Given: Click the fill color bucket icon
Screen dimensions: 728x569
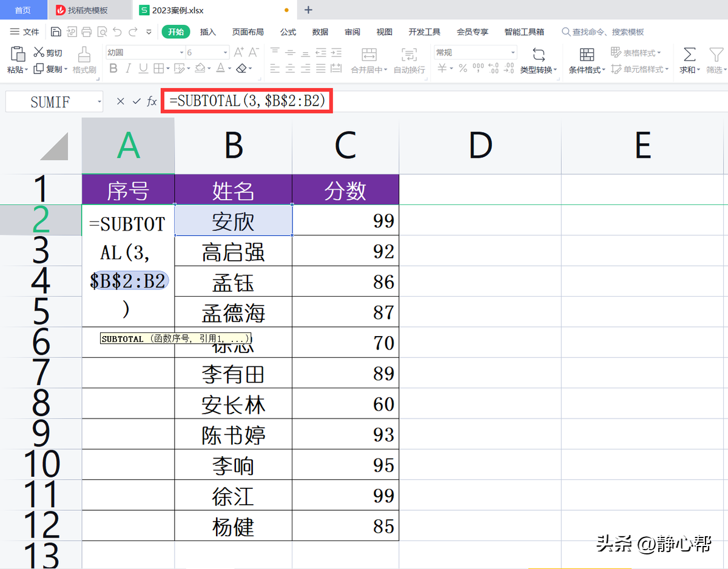Looking at the screenshot, I should pyautogui.click(x=199, y=69).
